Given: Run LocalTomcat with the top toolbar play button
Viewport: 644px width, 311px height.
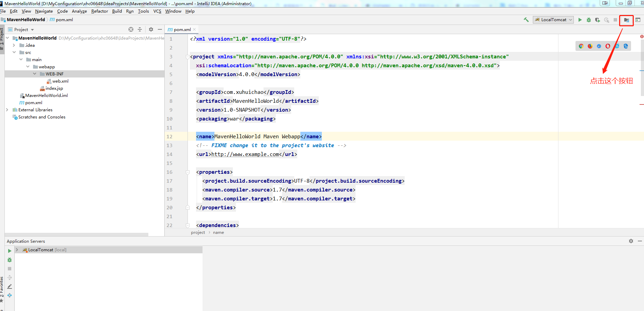Looking at the screenshot, I should [580, 20].
